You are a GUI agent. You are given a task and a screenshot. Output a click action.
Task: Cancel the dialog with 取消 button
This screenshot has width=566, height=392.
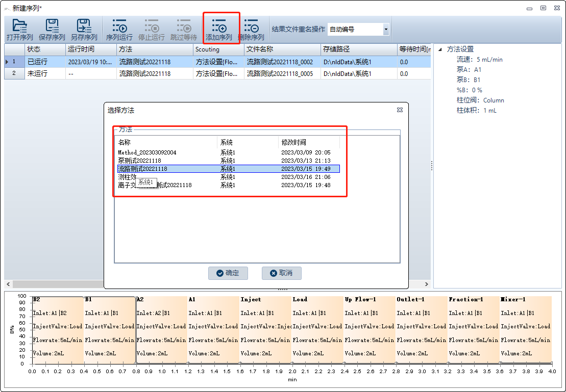(281, 273)
